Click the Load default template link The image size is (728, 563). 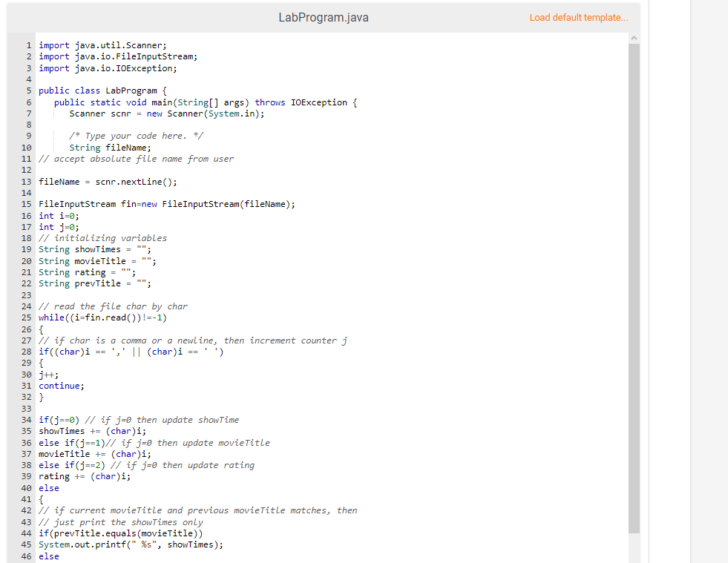pos(578,17)
